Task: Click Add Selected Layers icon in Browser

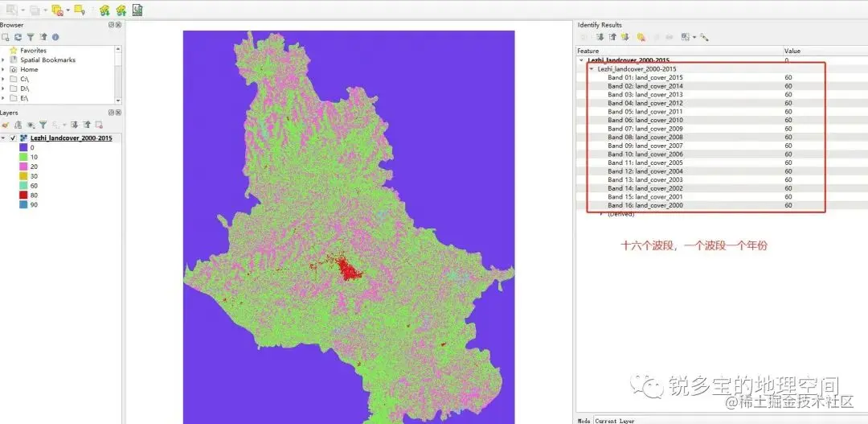Action: click(x=6, y=37)
